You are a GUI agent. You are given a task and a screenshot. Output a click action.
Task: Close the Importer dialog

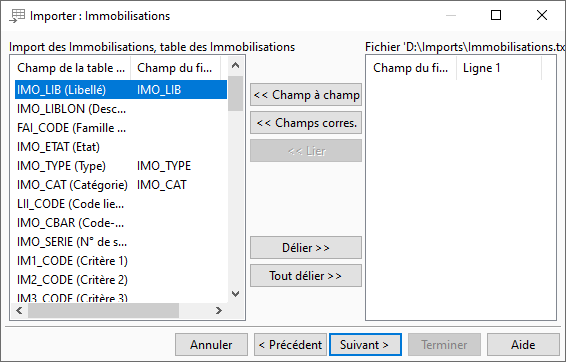[x=541, y=15]
